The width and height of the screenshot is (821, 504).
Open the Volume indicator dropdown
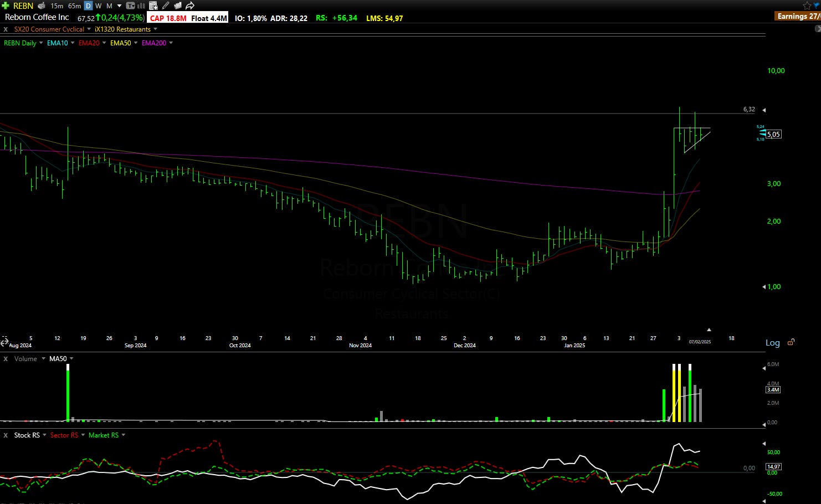pyautogui.click(x=43, y=359)
